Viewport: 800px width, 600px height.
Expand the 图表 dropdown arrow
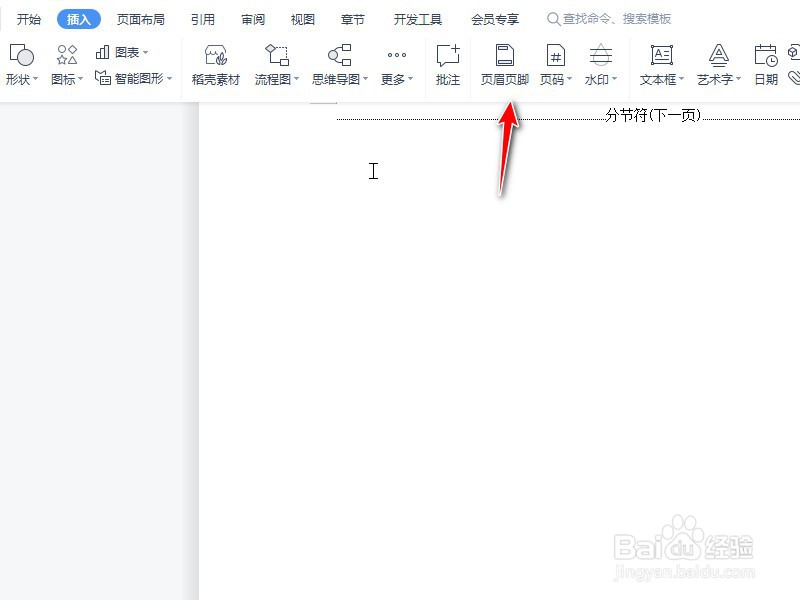pos(145,52)
